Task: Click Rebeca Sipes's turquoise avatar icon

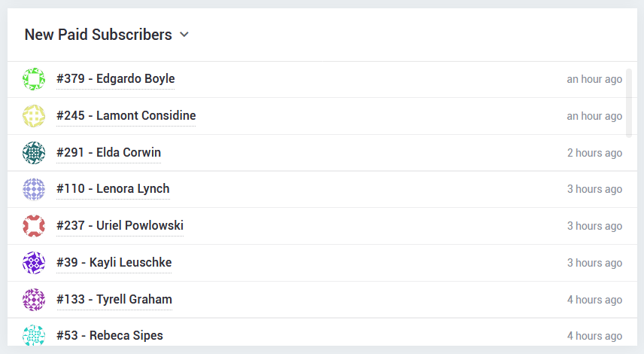Action: [x=34, y=335]
